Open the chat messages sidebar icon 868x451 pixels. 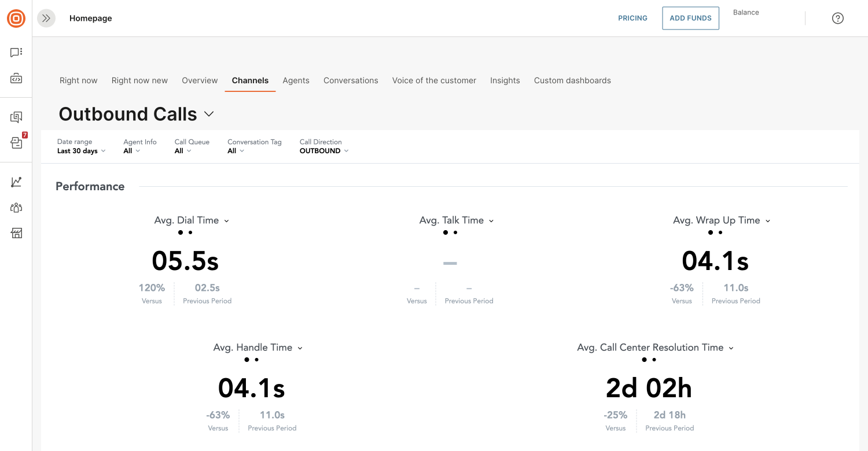(16, 53)
